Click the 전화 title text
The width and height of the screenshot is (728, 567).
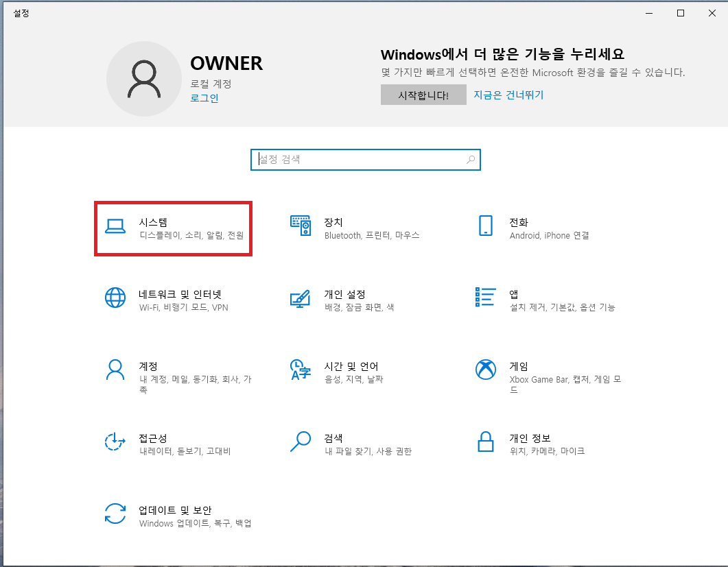click(519, 222)
